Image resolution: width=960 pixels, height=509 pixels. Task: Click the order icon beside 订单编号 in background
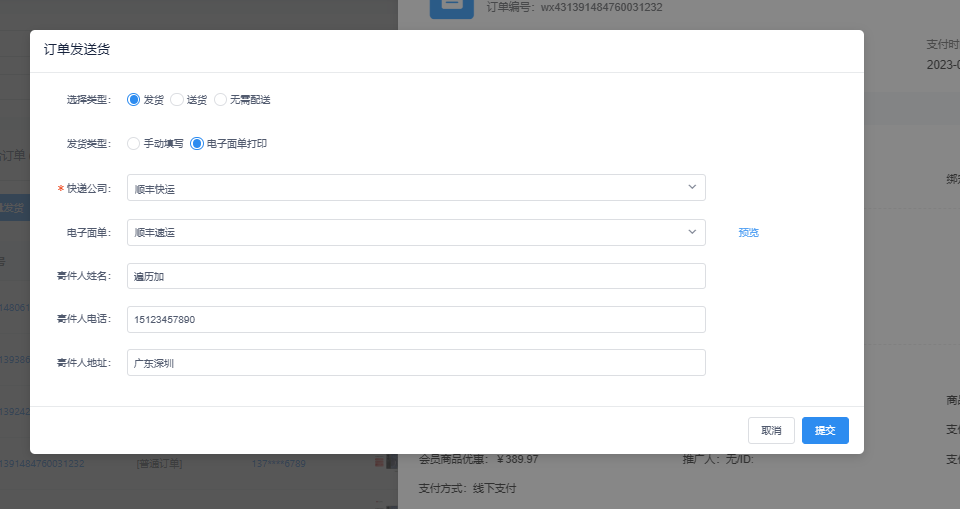tap(452, 8)
